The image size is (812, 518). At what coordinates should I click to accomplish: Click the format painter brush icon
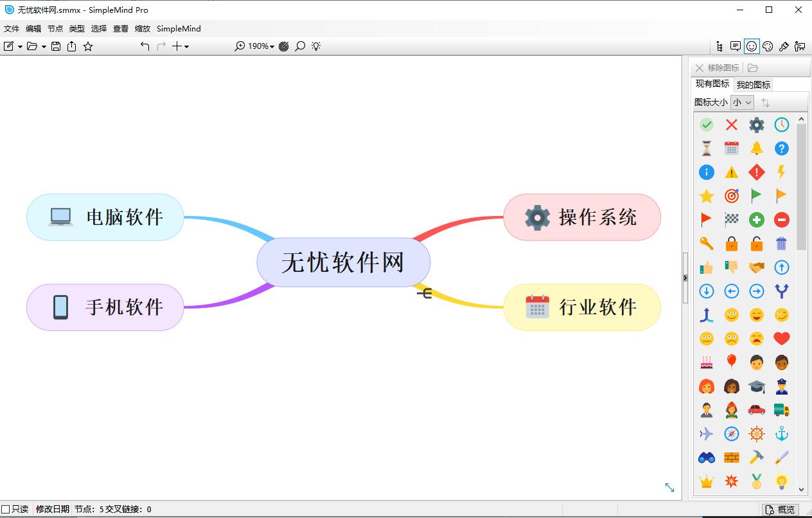tap(784, 46)
